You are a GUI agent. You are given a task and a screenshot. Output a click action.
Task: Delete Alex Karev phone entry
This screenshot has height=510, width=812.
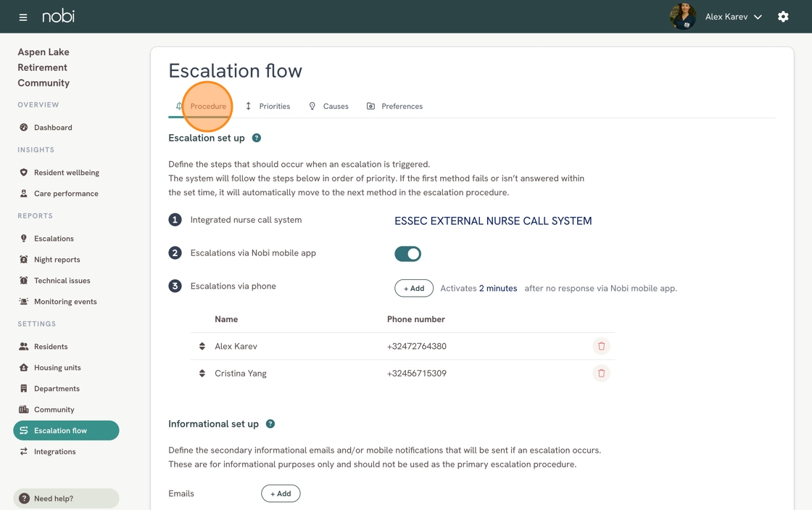point(601,346)
